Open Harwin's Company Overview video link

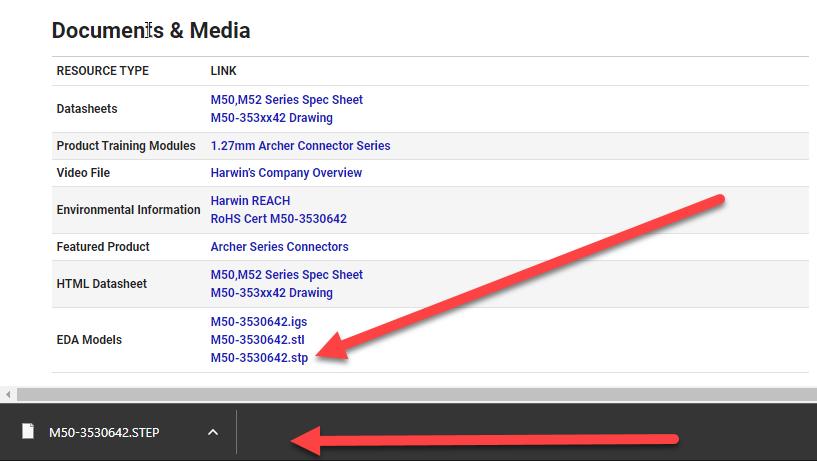(x=286, y=173)
